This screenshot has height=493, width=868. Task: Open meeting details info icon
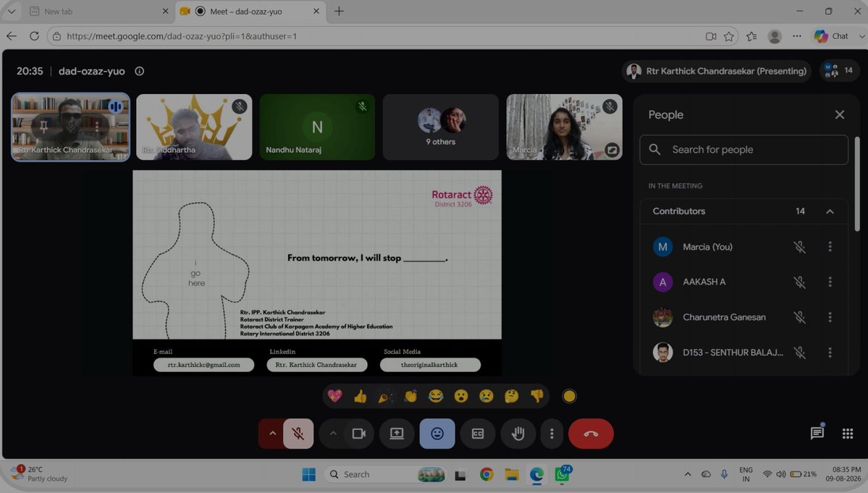tap(140, 71)
